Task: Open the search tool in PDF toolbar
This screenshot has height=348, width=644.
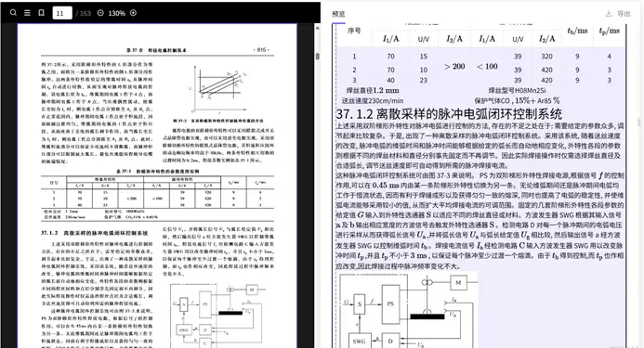Action: [x=13, y=13]
